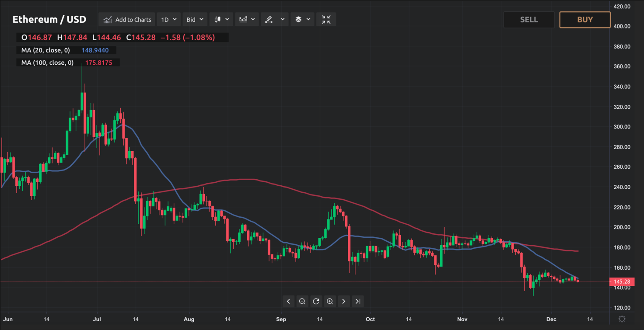Click the 145.28 price label on the axis
The height and width of the screenshot is (330, 644).
621,282
